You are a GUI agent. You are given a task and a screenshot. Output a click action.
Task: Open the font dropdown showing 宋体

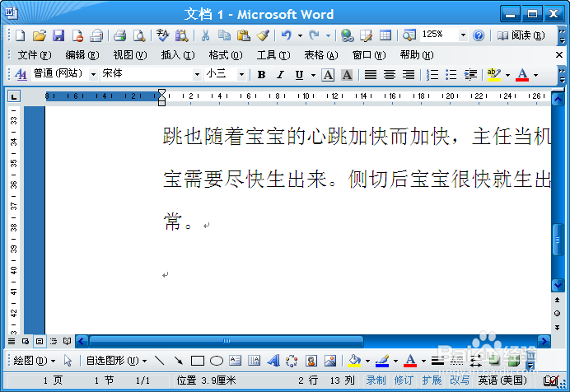197,74
